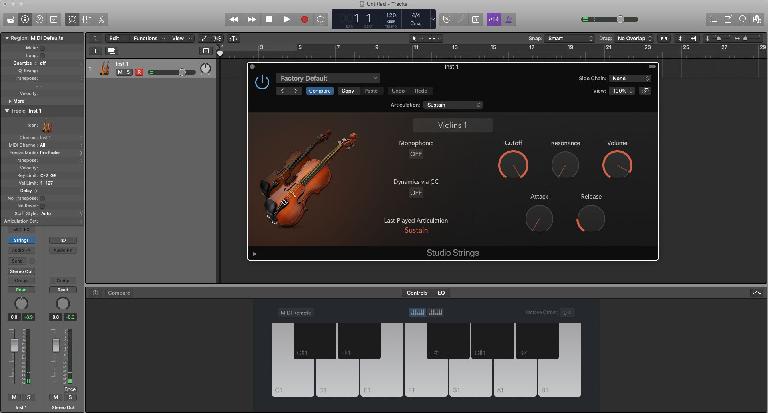Toggle the Studio Strings plug-in power button
The width and height of the screenshot is (768, 413).
262,82
